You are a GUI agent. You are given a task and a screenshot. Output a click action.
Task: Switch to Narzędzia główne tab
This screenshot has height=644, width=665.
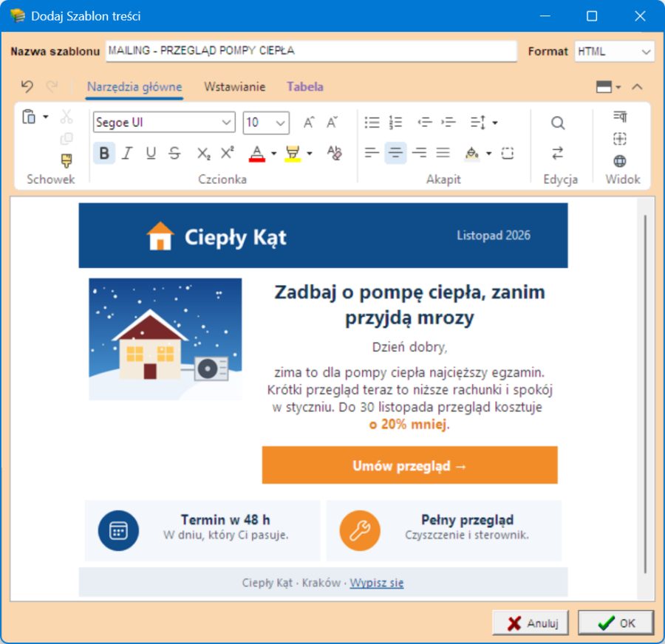point(134,87)
